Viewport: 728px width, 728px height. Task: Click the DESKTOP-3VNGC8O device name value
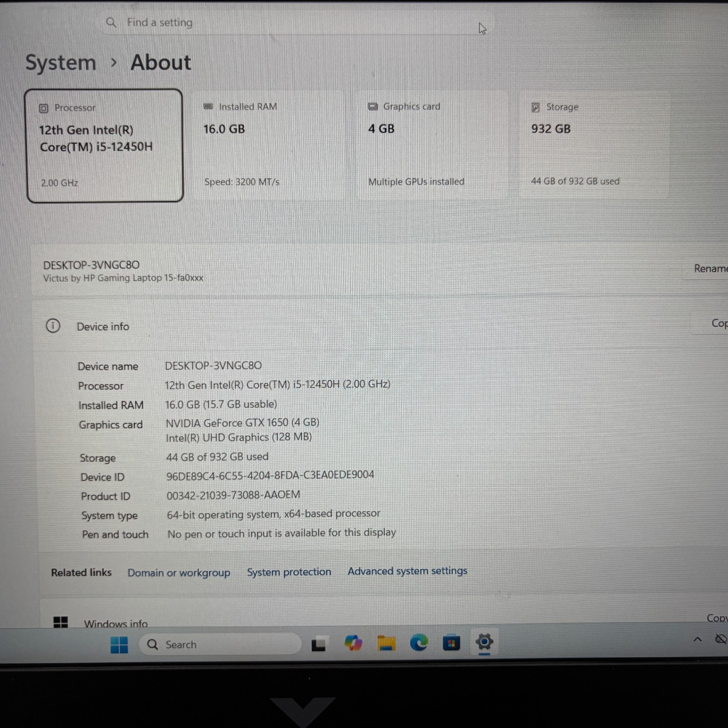[x=213, y=365]
